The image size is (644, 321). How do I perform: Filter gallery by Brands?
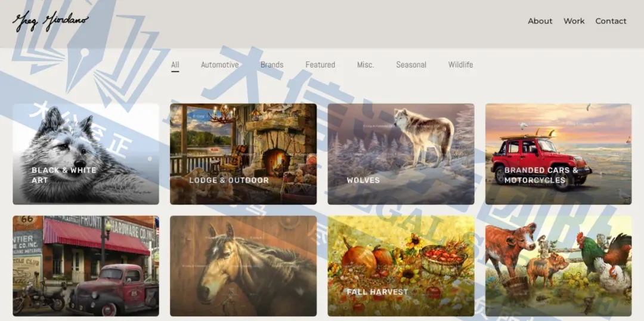[272, 64]
